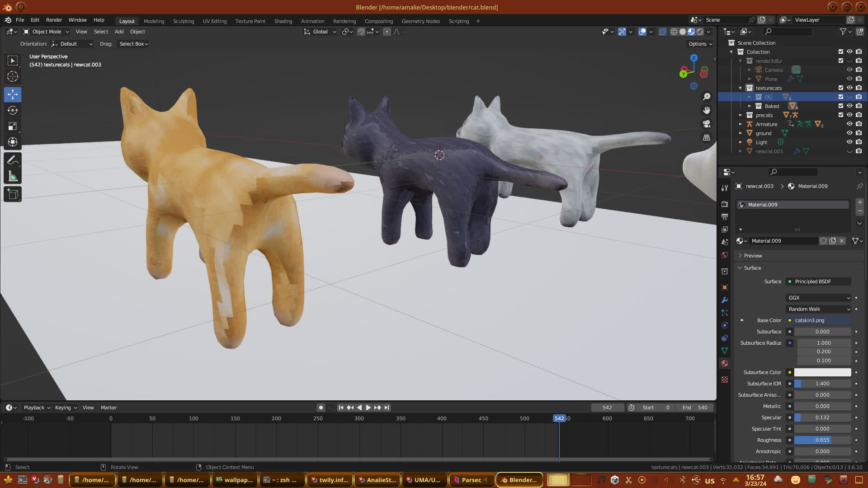Expand the Armature tree item
868x488 pixels.
coord(741,124)
